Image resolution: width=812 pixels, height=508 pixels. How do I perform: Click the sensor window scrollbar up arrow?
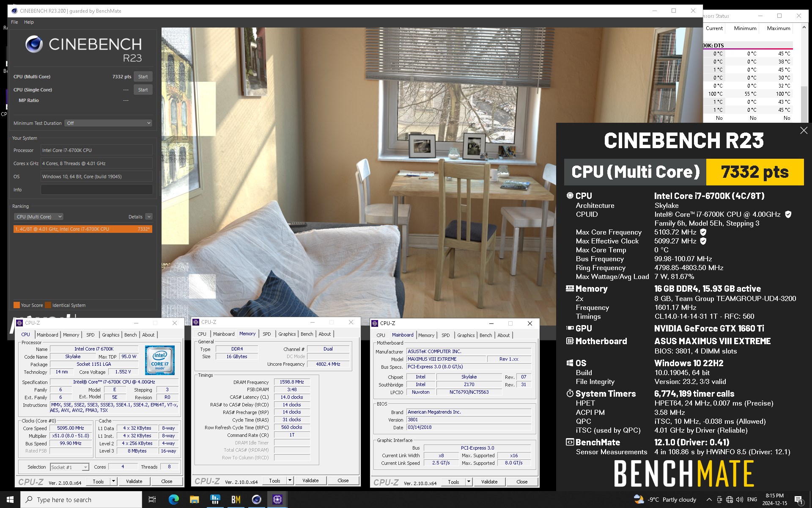coord(804,27)
